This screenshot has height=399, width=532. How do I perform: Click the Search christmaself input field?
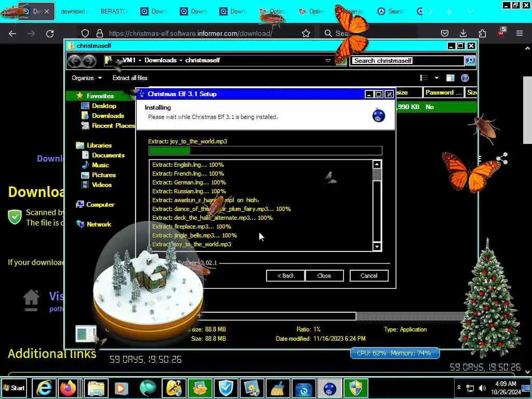(407, 61)
